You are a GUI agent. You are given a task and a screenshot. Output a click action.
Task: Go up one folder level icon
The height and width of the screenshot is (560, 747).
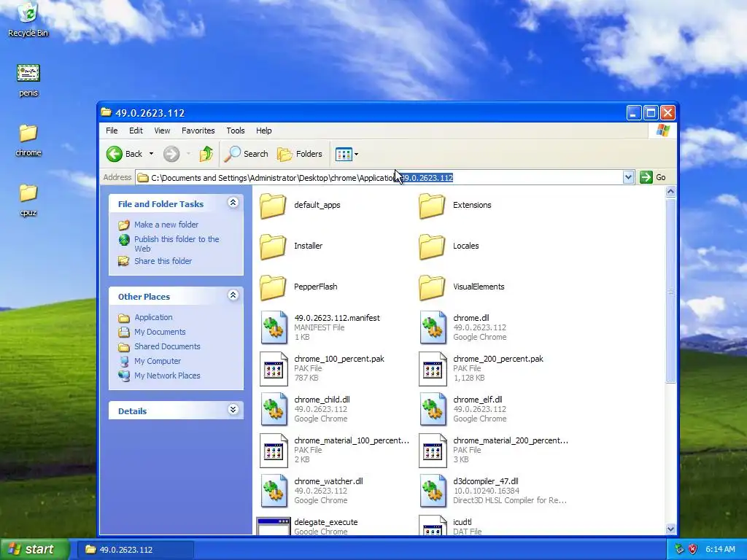tap(206, 154)
